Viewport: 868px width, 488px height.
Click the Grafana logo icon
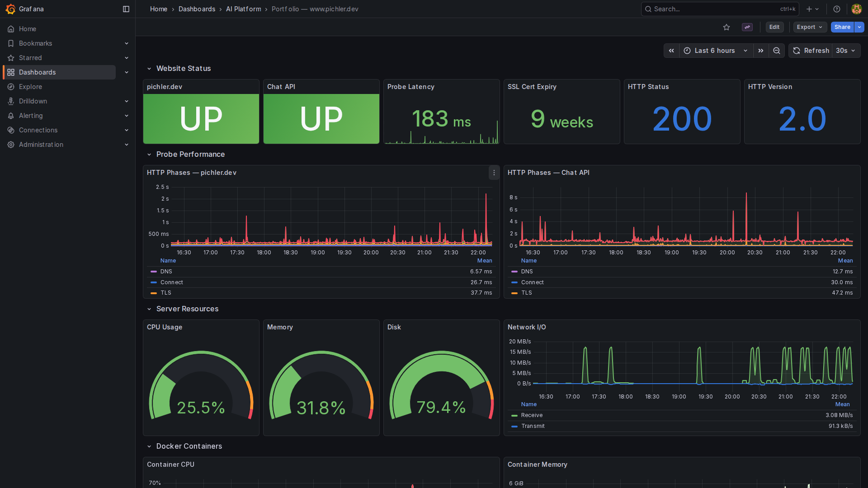point(10,9)
